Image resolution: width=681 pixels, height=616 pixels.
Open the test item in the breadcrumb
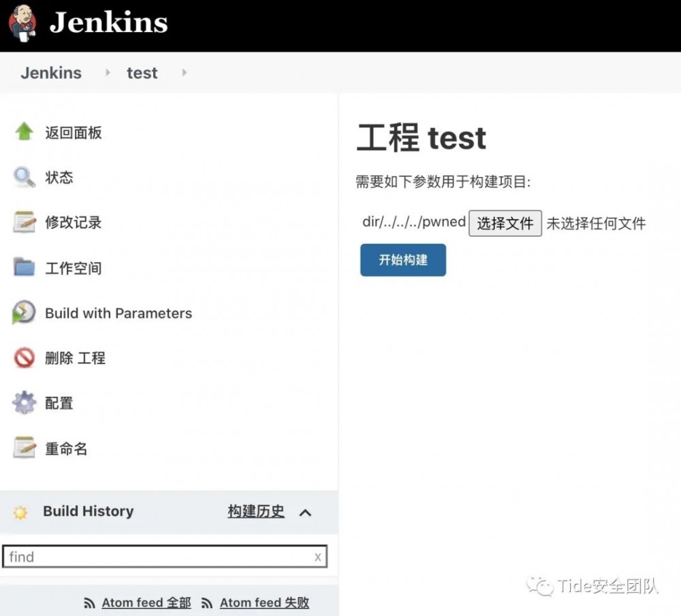click(142, 73)
